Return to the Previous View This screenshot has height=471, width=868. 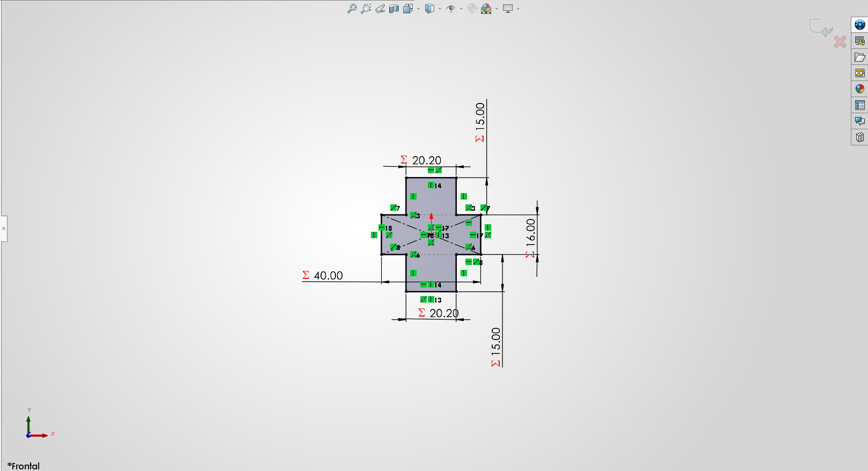pyautogui.click(x=380, y=9)
